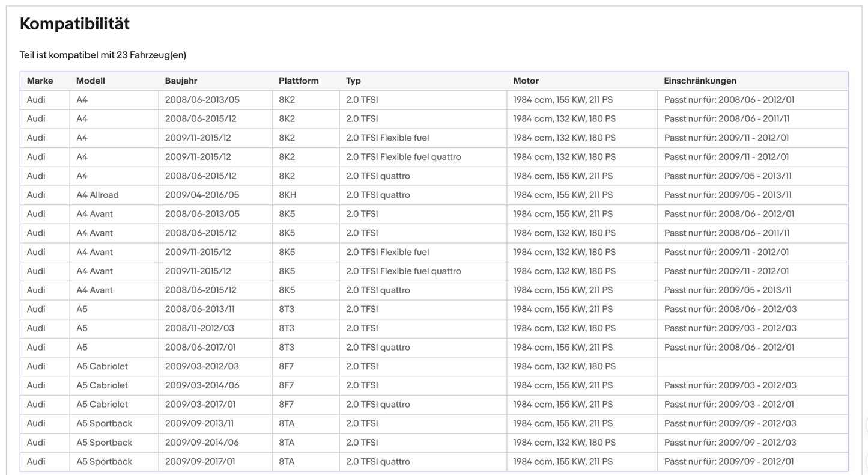Select the Einschränkungen column header

click(x=700, y=81)
